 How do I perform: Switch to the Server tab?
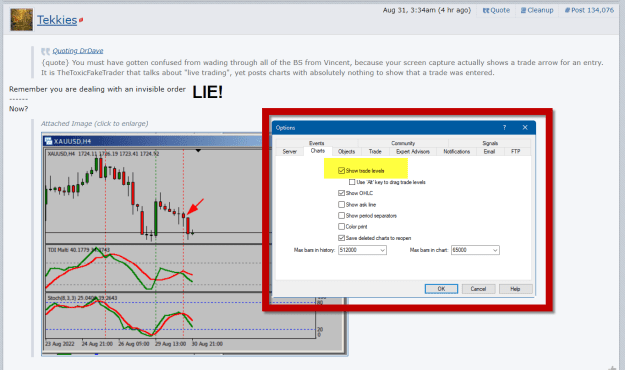290,152
